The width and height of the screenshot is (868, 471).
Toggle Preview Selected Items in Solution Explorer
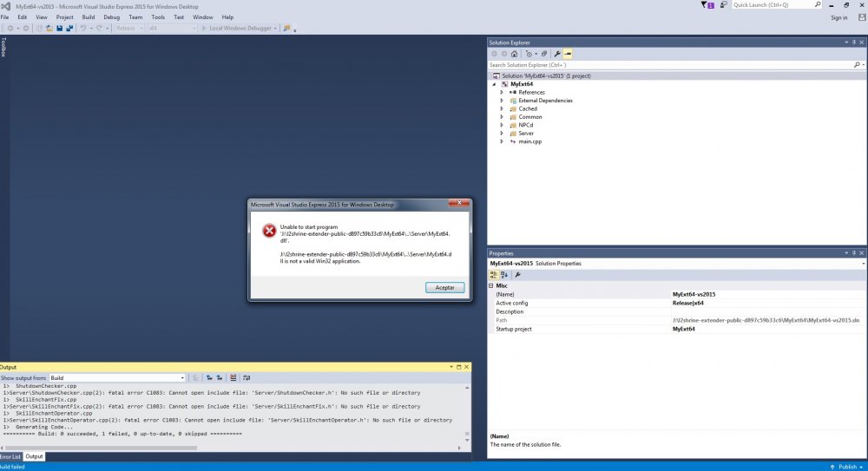point(568,54)
